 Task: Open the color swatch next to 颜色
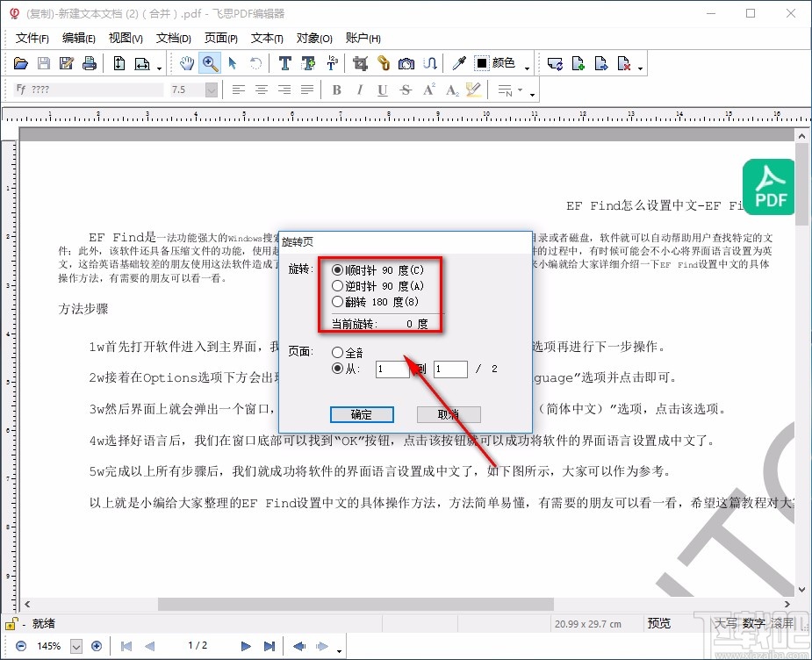(x=481, y=62)
